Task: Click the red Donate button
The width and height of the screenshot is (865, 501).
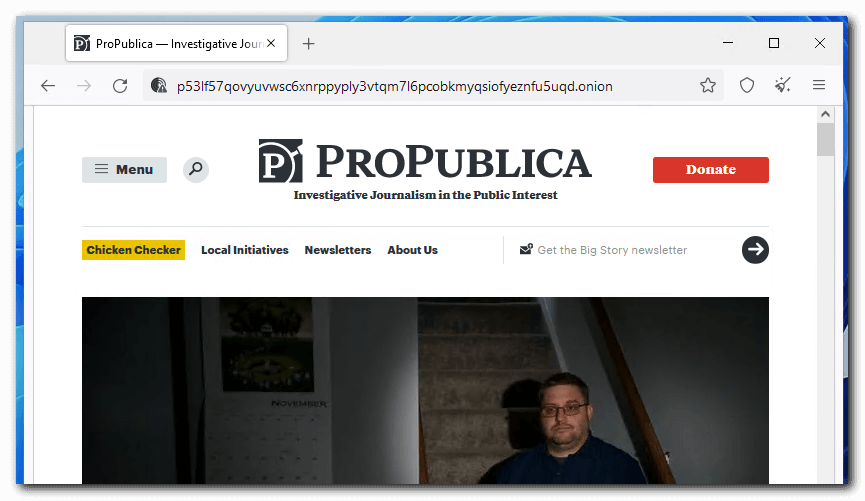Action: [x=710, y=170]
